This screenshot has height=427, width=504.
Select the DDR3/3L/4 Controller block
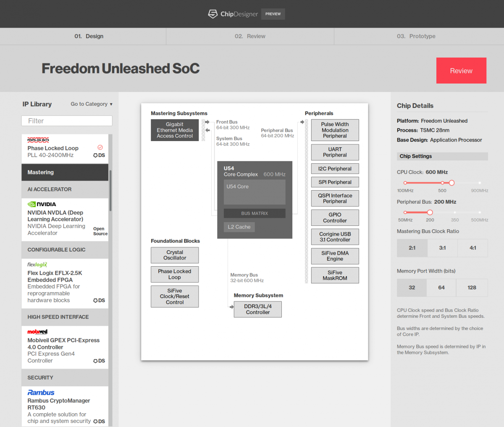click(258, 309)
